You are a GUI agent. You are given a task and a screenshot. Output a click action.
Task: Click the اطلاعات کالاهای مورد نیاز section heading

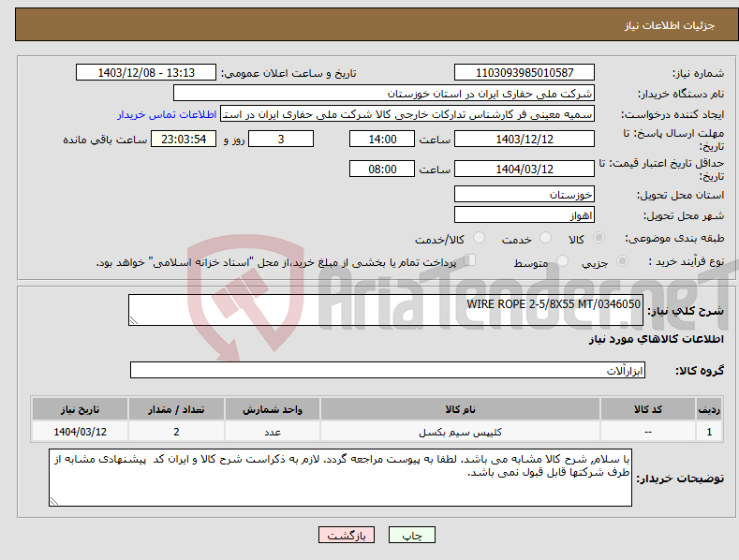[656, 339]
